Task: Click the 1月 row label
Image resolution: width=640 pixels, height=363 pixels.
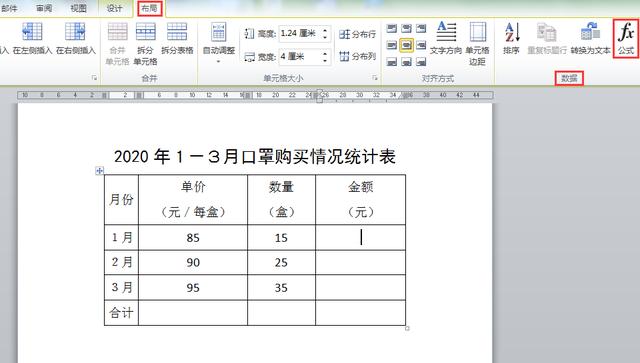Action: (x=121, y=238)
